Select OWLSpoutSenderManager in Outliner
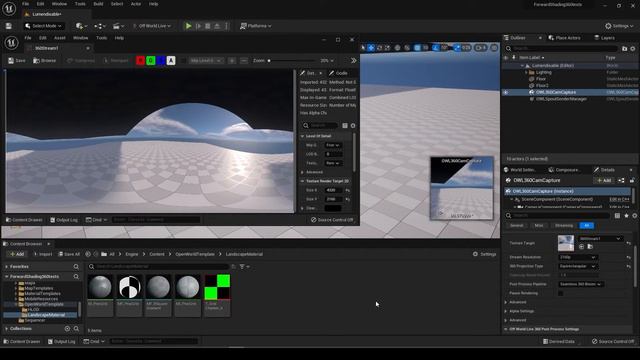The width and height of the screenshot is (640, 360). tap(562, 99)
